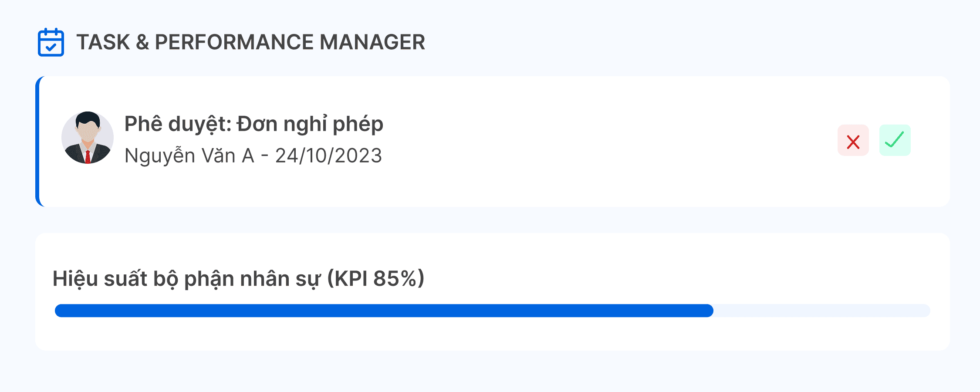Click the word 'MANAGER' in the header
This screenshot has height=392, width=980.
pos(372,42)
